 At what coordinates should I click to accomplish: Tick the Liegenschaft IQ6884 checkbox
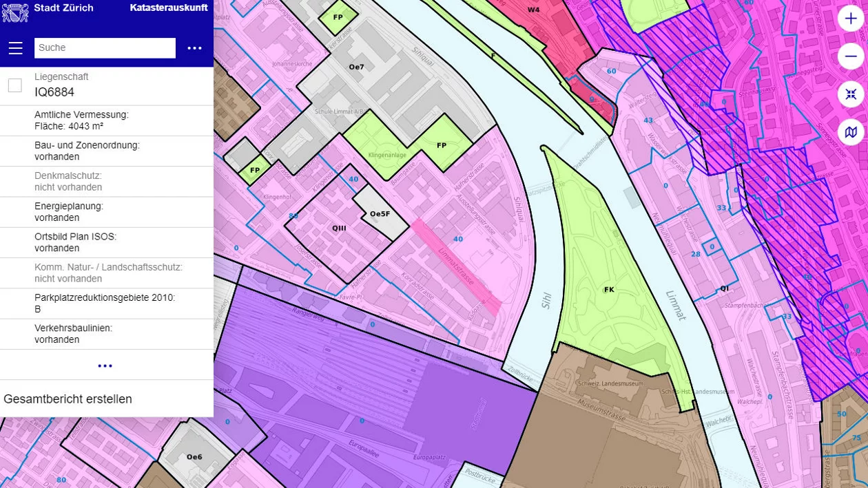[x=14, y=85]
